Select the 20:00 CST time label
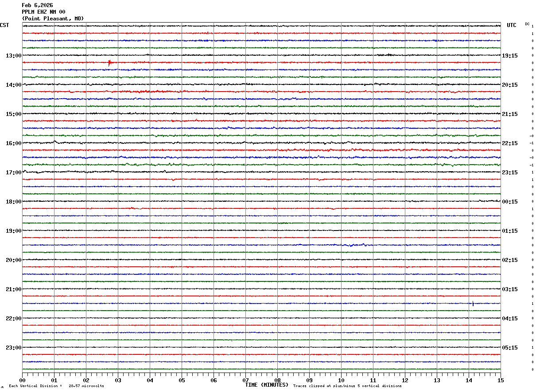Screen dimensions: 536x392 14,260
